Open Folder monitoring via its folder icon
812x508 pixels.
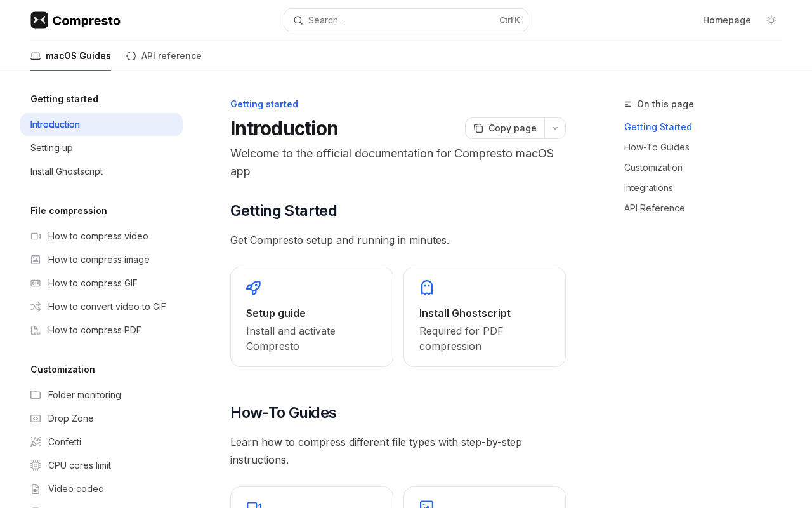coord(36,395)
